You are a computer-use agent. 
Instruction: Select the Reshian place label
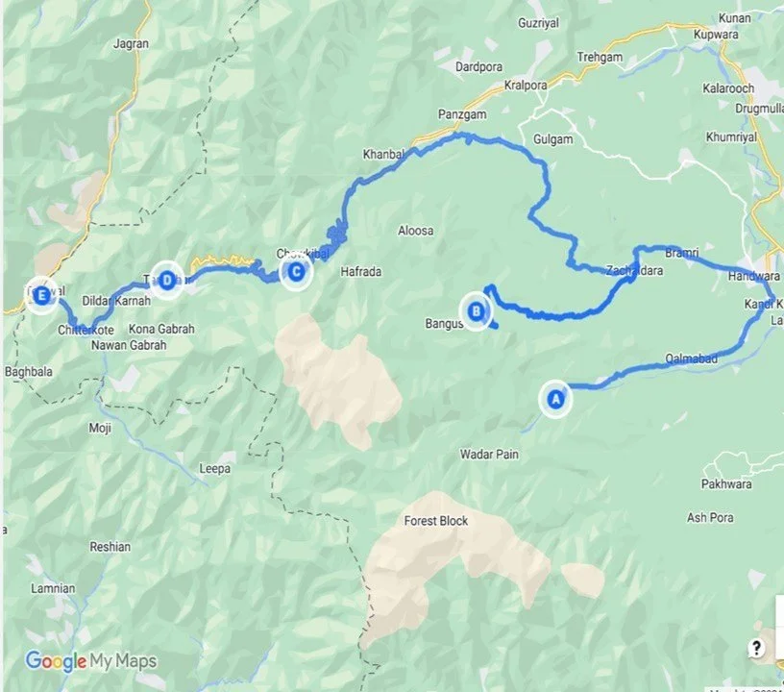pos(110,547)
